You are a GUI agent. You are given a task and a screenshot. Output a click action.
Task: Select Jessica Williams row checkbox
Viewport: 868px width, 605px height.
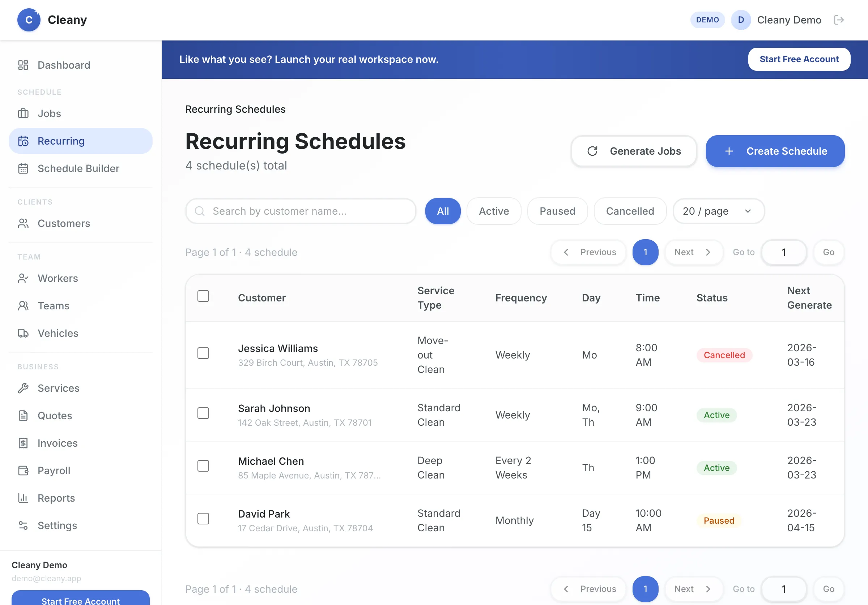coord(203,353)
